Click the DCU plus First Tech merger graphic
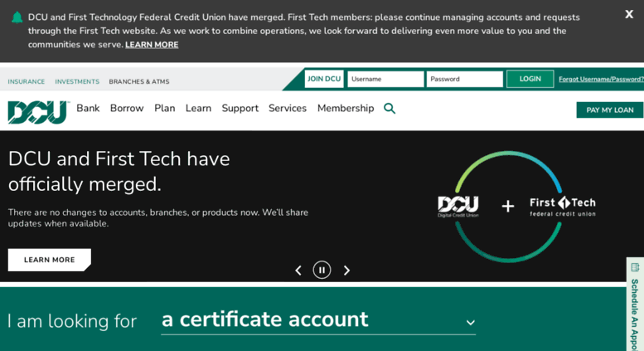The image size is (644, 351). [516, 207]
